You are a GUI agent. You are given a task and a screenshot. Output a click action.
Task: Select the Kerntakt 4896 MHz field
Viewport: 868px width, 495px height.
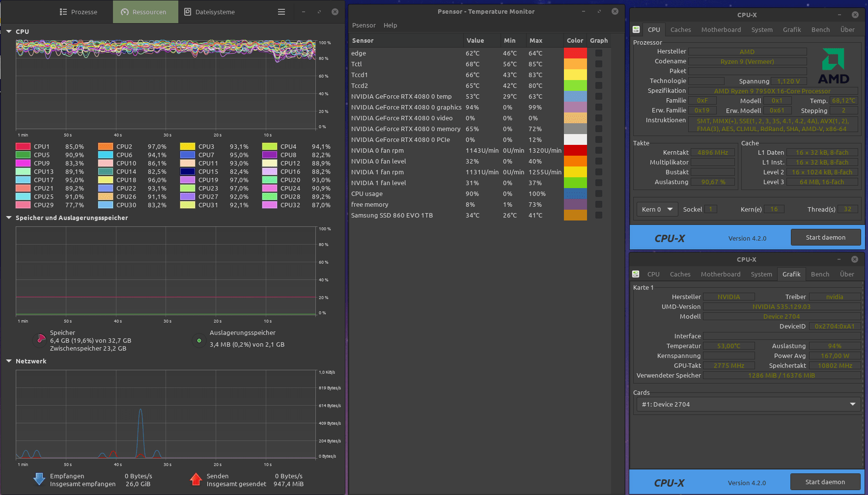click(x=713, y=152)
